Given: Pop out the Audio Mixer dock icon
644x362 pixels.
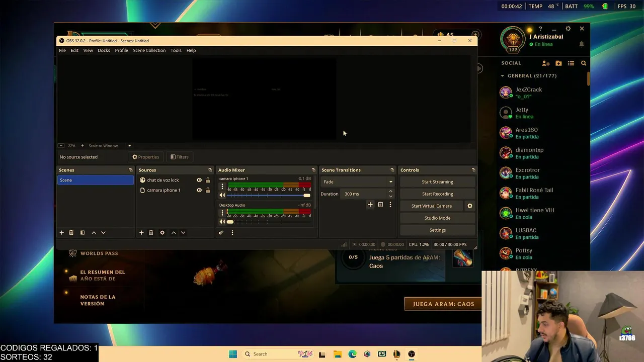Looking at the screenshot, I should pyautogui.click(x=313, y=170).
